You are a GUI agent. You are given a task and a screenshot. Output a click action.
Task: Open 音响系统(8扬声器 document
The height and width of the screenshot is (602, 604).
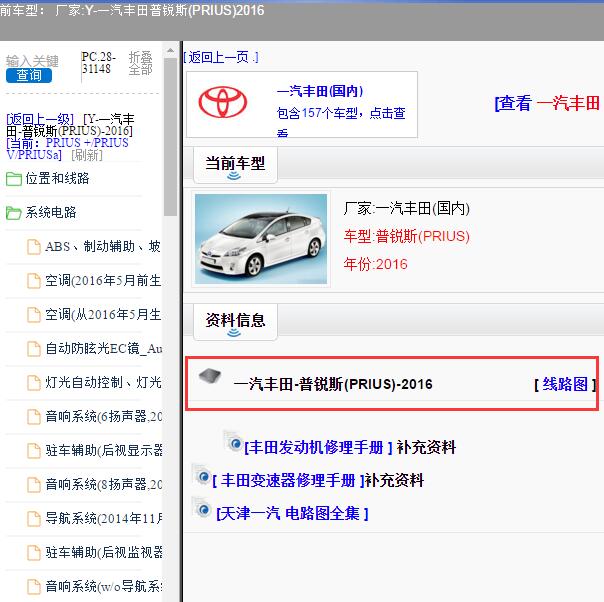pos(103,484)
